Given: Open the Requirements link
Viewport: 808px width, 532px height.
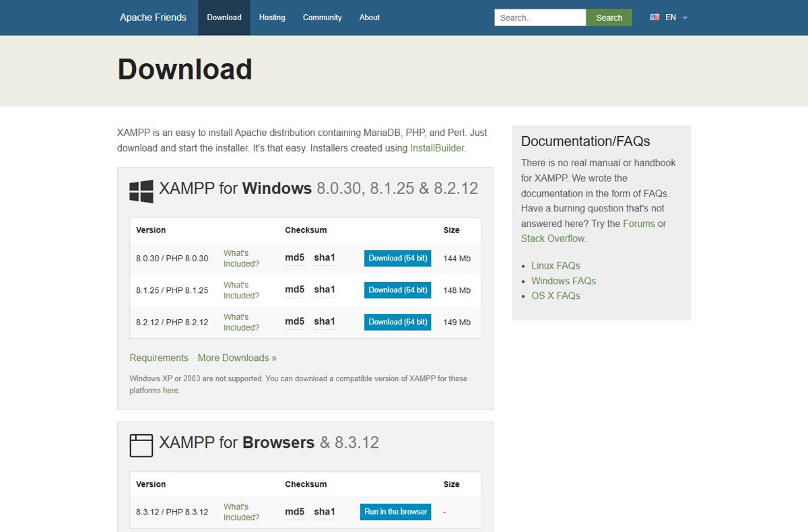Looking at the screenshot, I should (159, 358).
